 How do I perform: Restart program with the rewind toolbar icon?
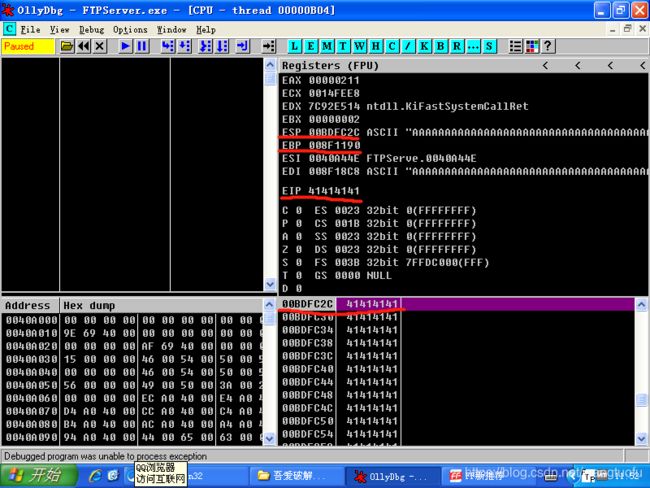(x=84, y=46)
